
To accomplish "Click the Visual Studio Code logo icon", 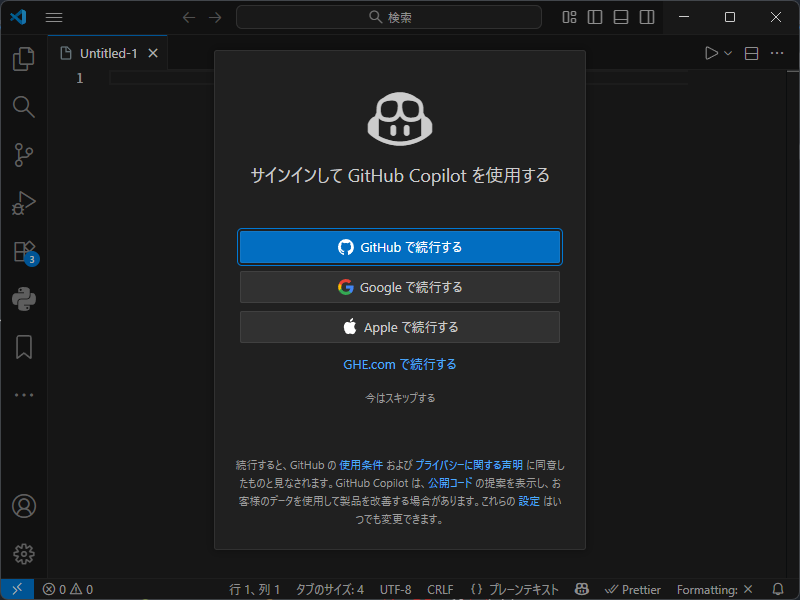I will (x=18, y=17).
